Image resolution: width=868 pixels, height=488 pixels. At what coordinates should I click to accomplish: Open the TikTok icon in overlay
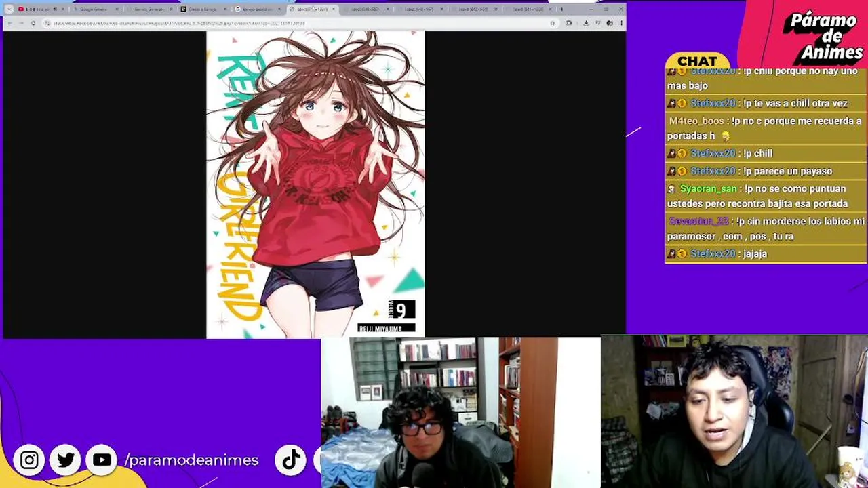click(291, 460)
